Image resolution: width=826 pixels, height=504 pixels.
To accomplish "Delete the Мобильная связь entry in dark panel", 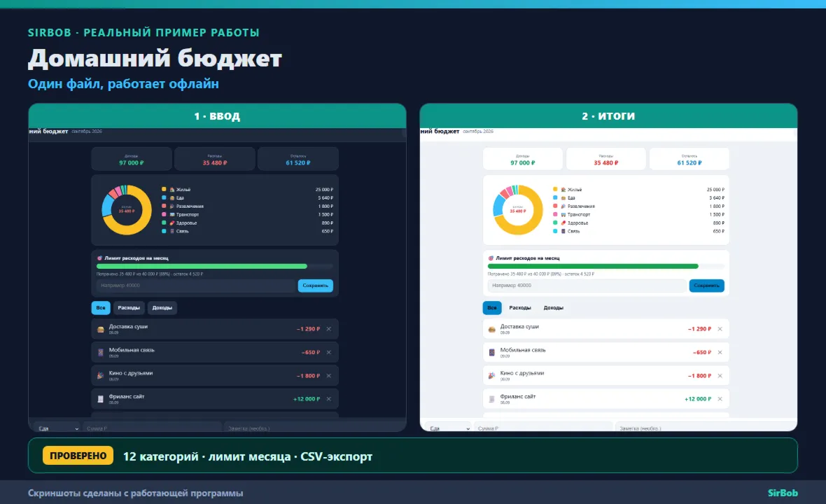I will [x=329, y=352].
